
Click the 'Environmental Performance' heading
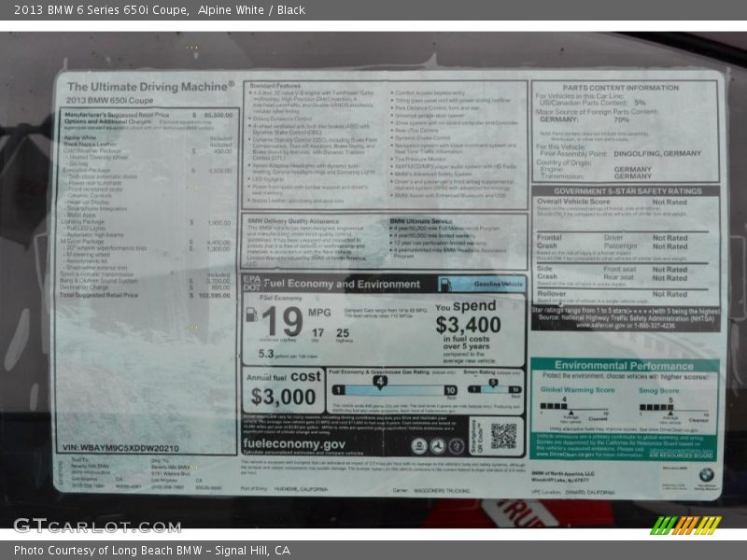point(624,366)
